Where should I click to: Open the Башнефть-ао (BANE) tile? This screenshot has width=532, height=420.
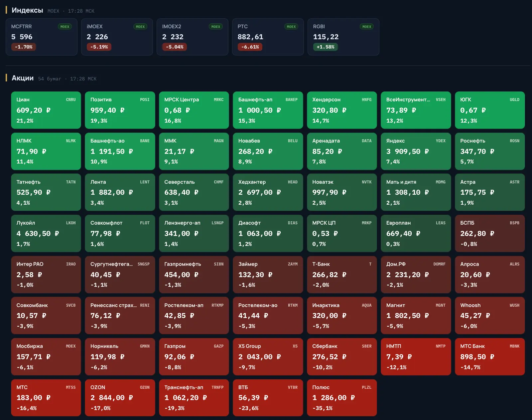pyautogui.click(x=120, y=151)
